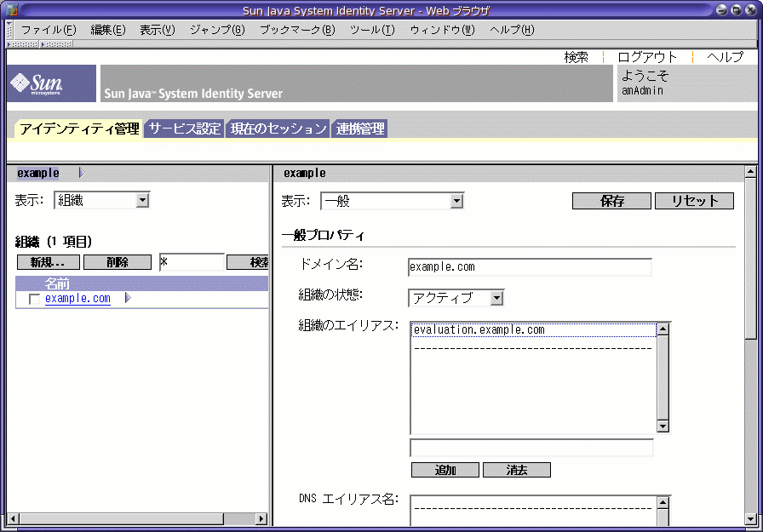Open the ヘルプ(H) menu
The width and height of the screenshot is (763, 532).
point(512,30)
